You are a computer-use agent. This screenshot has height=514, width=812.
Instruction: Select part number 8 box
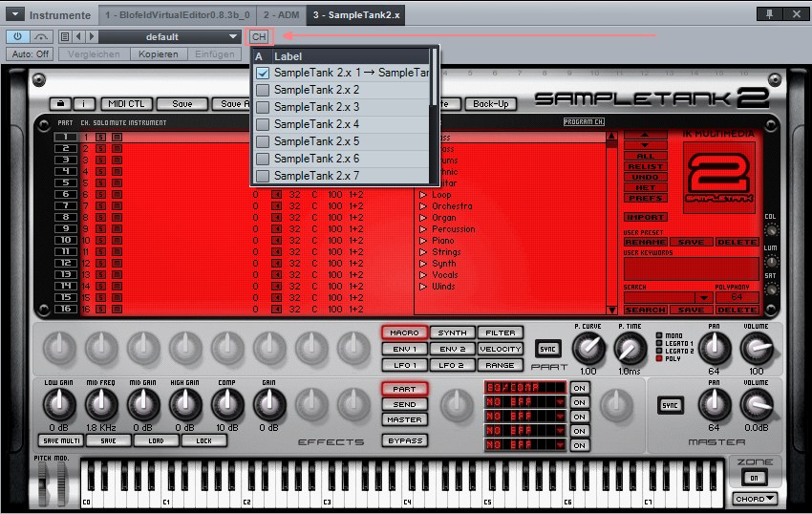(x=66, y=217)
